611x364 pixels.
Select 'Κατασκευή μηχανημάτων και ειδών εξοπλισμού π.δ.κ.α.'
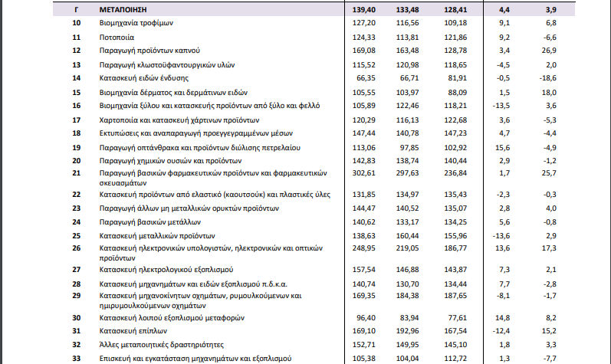(193, 284)
